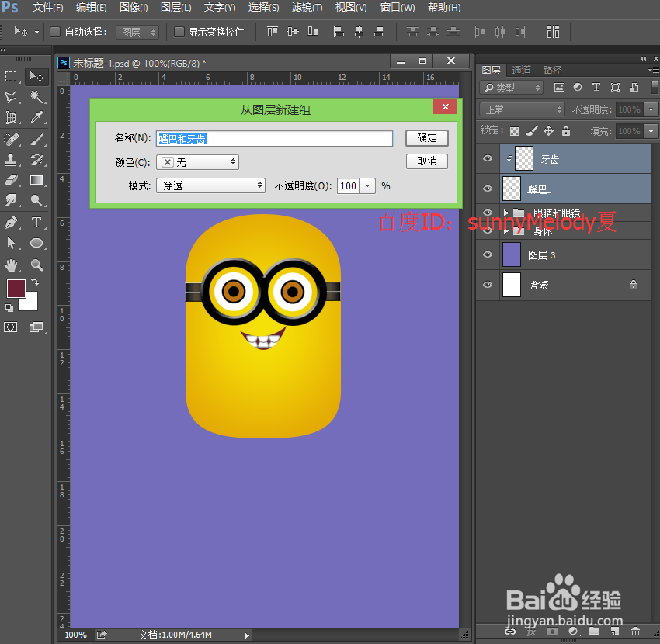The image size is (660, 644).
Task: Select the Horizontal Type tool
Action: [36, 222]
